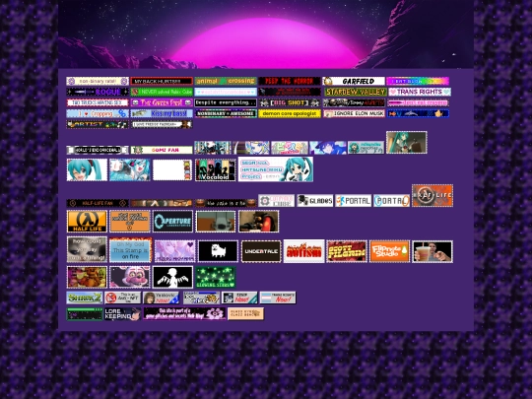Click the Trans Rights Now button
Image resolution: width=532 pixels, height=399 pixels.
pyautogui.click(x=278, y=298)
